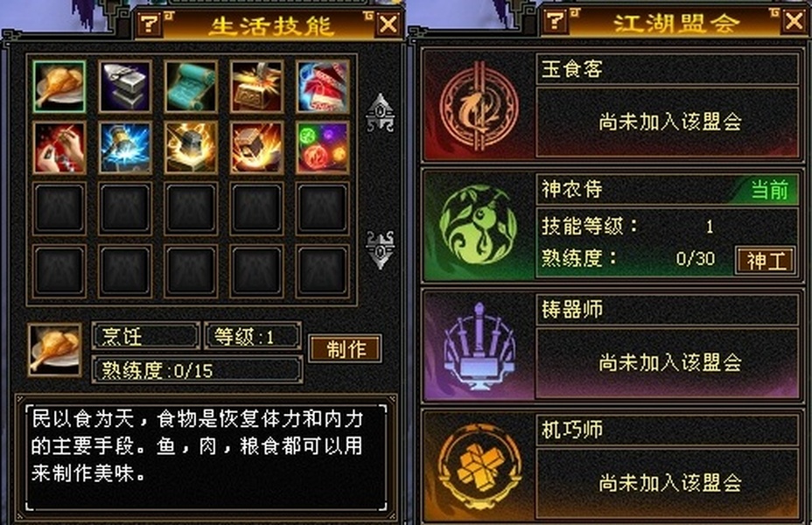
Task: Select the cooking roast chicken skill icon
Action: [59, 87]
